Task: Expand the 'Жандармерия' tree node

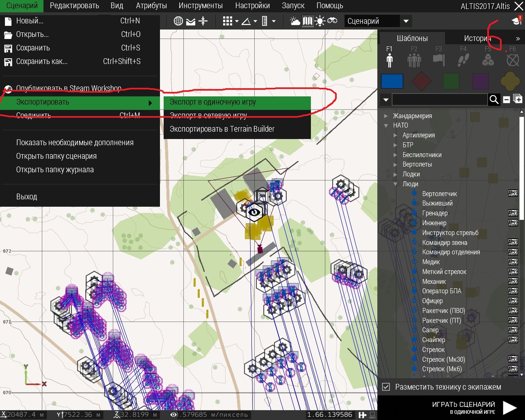Action: point(386,116)
